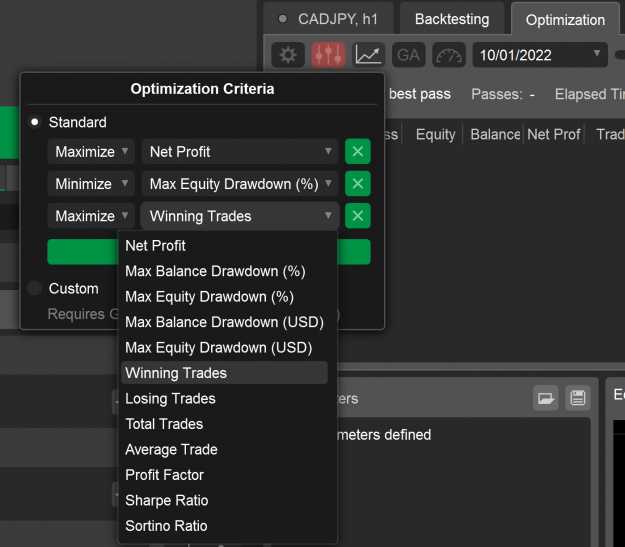Click the Passes: - status text
This screenshot has width=625, height=547.
pos(503,94)
